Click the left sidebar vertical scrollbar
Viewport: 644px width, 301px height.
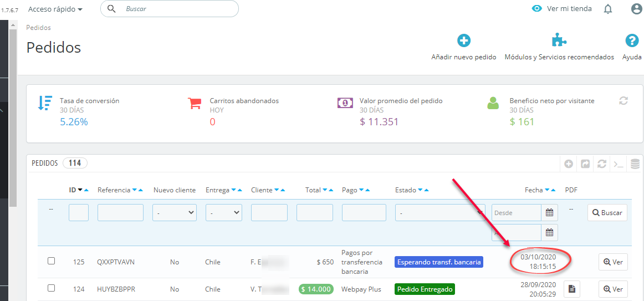(13, 117)
